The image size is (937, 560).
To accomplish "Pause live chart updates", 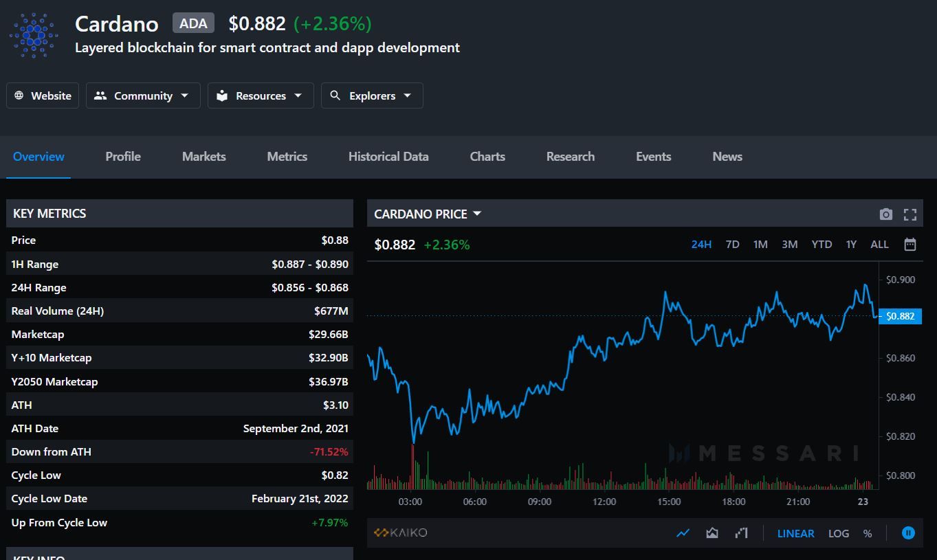I will 908,533.
